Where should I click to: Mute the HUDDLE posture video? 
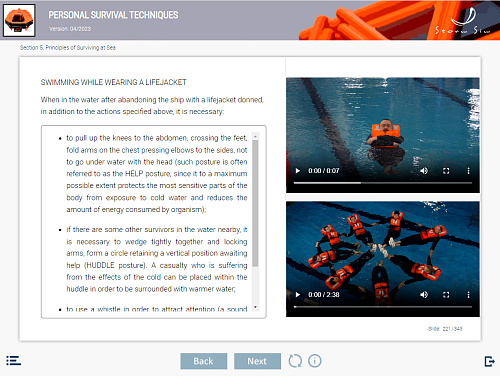(x=424, y=295)
